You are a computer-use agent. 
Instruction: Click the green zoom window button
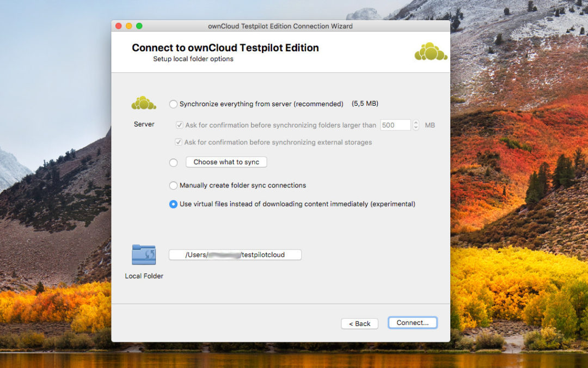[x=139, y=26]
